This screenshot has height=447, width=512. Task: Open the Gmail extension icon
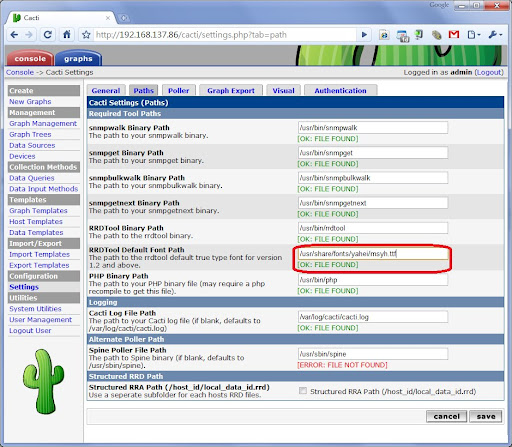click(454, 34)
